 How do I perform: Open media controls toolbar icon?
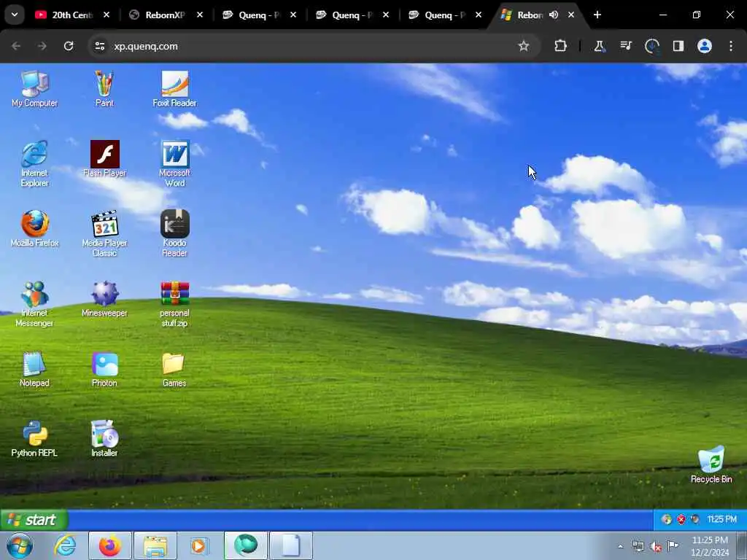pyautogui.click(x=625, y=46)
